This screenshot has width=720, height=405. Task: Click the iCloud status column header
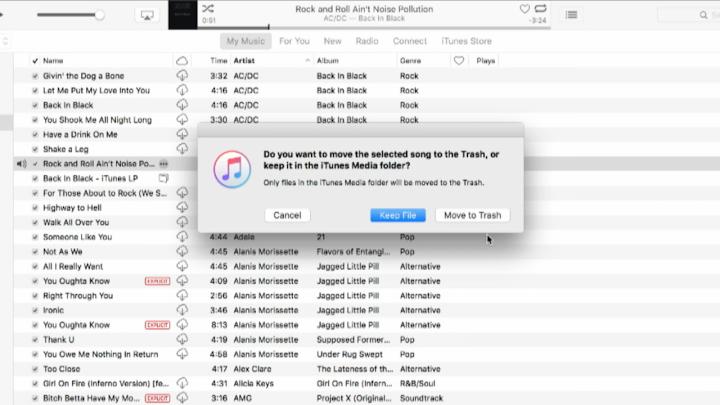point(182,61)
